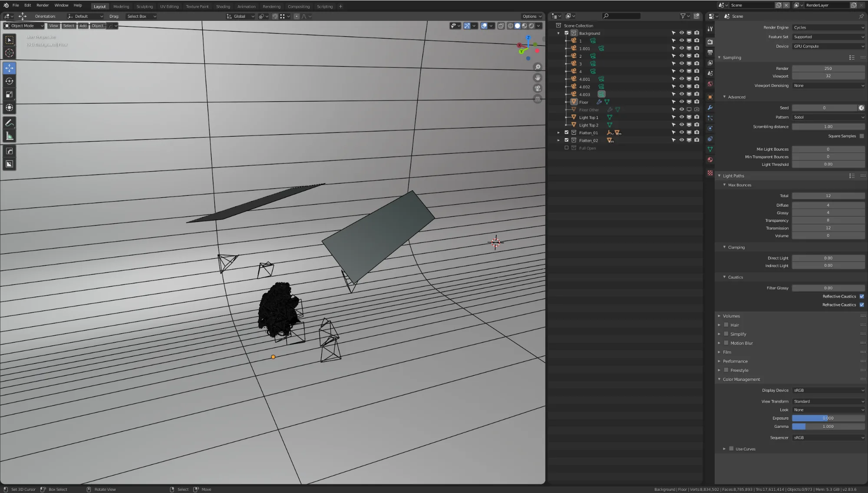Open the Modifiers properties tab
868x493 pixels.
click(x=710, y=107)
